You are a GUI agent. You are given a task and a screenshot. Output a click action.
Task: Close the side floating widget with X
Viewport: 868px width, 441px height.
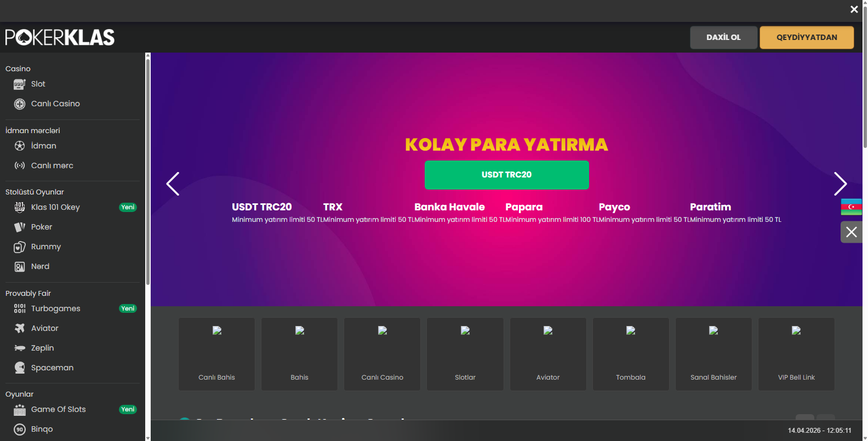(852, 232)
